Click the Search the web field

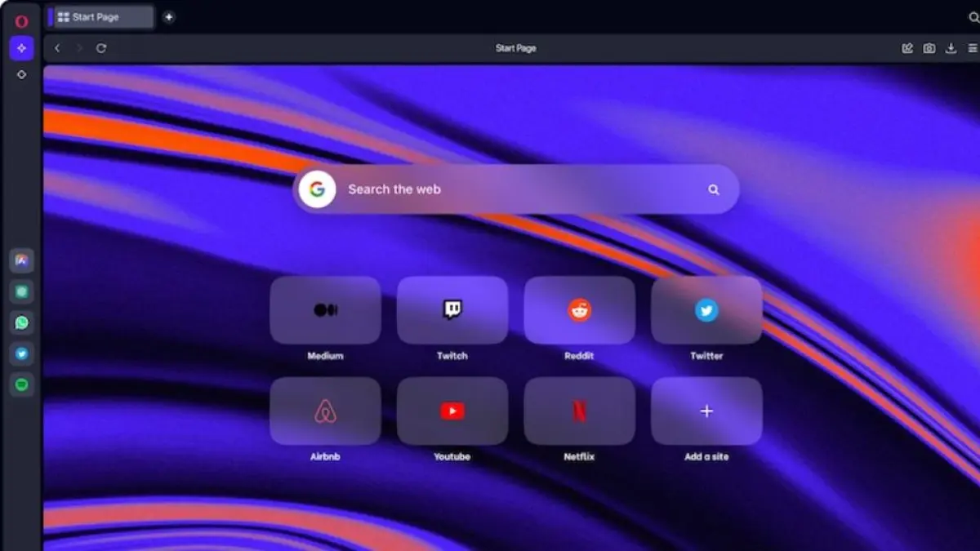(x=514, y=189)
